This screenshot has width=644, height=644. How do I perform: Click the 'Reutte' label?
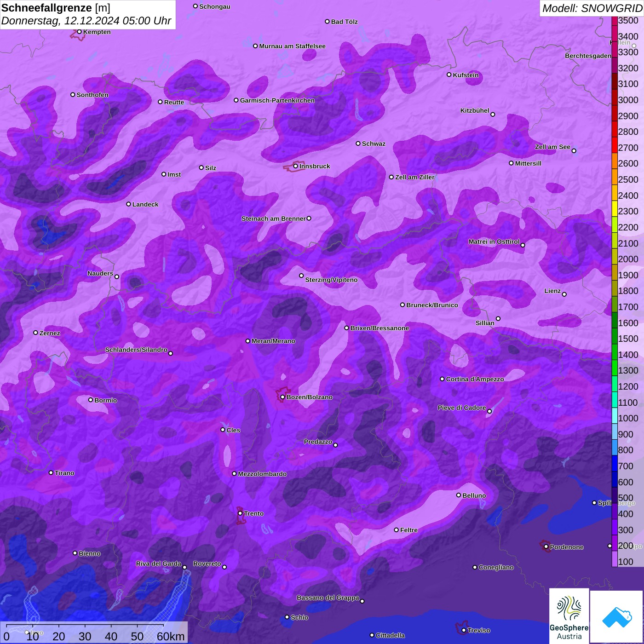click(x=174, y=102)
